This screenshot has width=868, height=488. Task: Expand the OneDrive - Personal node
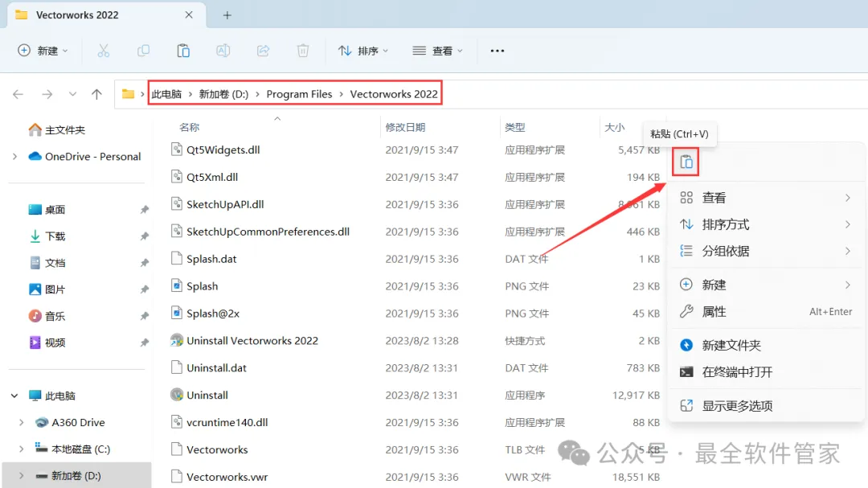click(15, 157)
